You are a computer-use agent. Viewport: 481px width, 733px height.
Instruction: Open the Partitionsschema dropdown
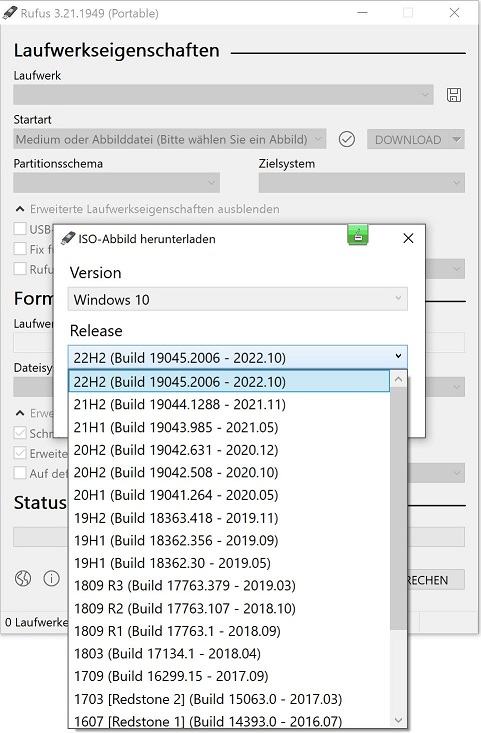[x=116, y=183]
